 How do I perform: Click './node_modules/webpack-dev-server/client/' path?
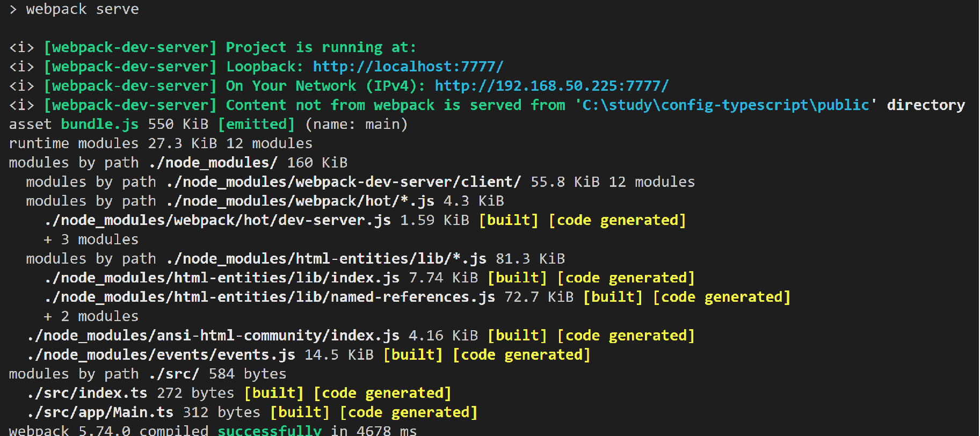pos(344,182)
